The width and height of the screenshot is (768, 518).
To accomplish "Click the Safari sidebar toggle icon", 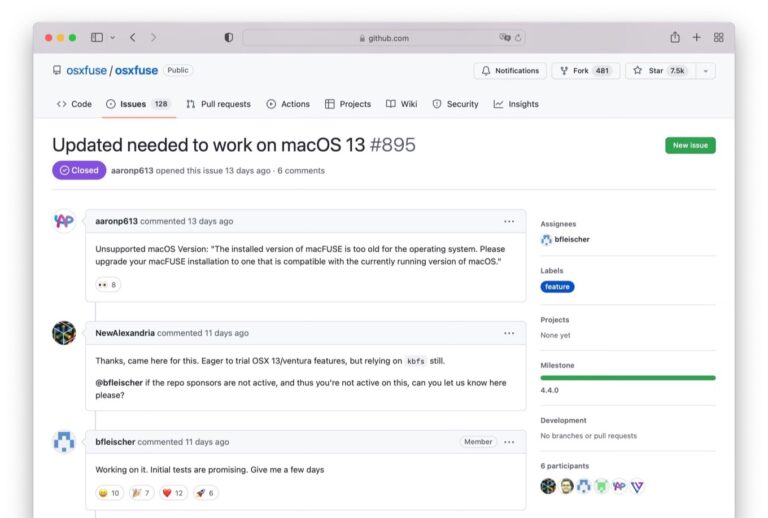I will tap(97, 37).
